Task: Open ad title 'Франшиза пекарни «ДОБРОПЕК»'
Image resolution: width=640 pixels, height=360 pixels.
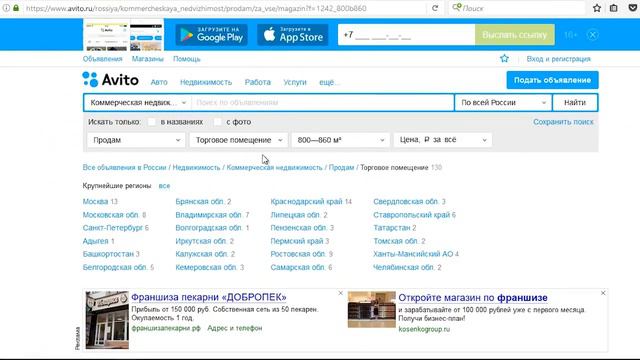Action: pos(209,297)
